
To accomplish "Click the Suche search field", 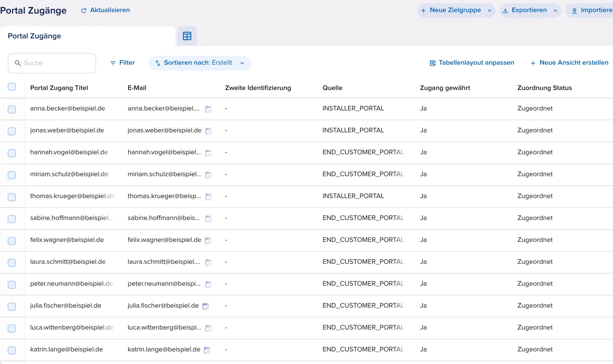I will [52, 63].
